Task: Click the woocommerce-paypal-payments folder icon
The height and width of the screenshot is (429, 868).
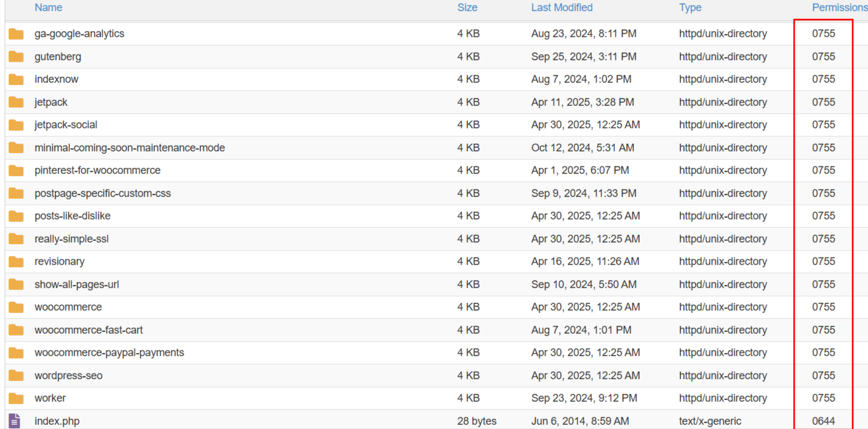Action: point(16,353)
